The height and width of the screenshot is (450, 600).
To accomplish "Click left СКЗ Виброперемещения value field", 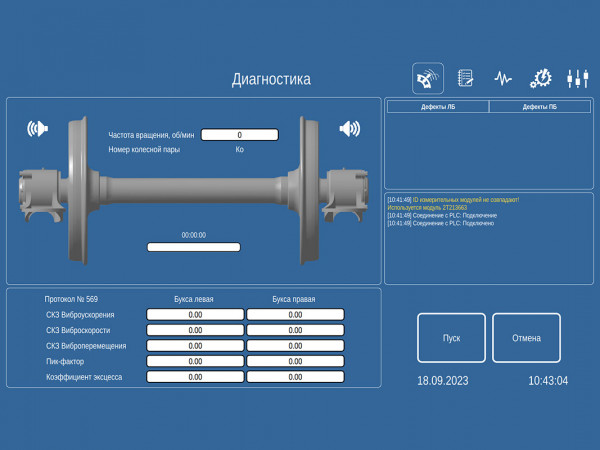I will click(x=195, y=346).
